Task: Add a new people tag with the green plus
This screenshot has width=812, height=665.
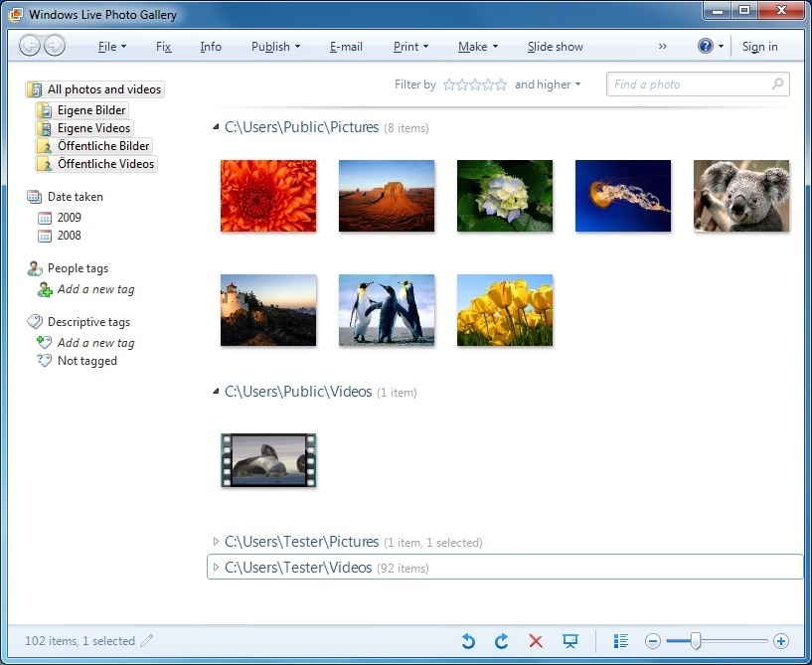Action: [x=47, y=289]
